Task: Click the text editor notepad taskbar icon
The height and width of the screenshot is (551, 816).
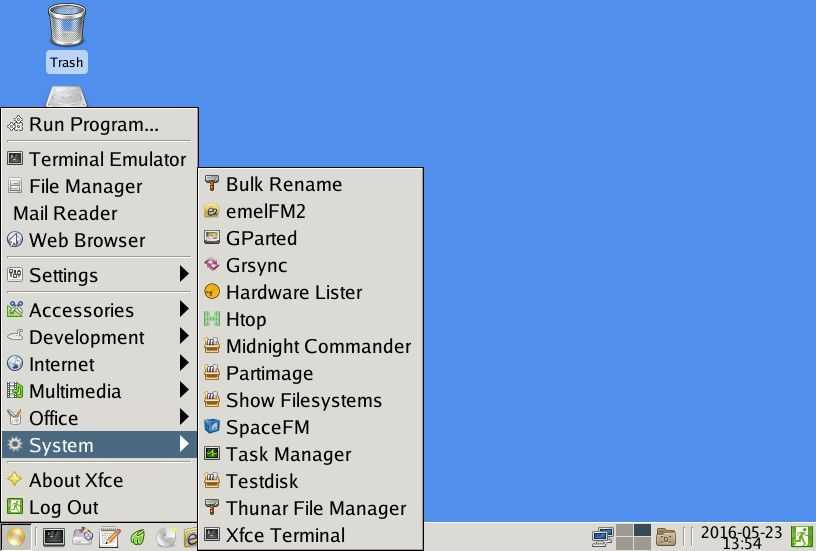Action: point(110,537)
